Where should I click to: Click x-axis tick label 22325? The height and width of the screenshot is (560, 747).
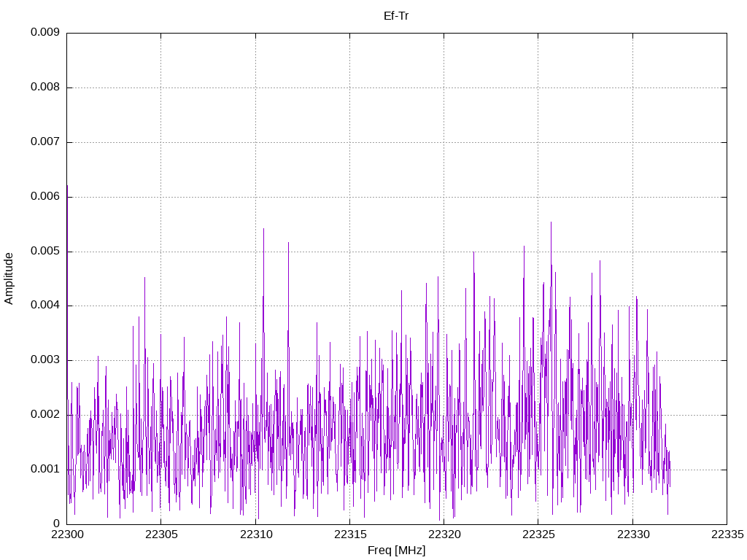(x=538, y=534)
